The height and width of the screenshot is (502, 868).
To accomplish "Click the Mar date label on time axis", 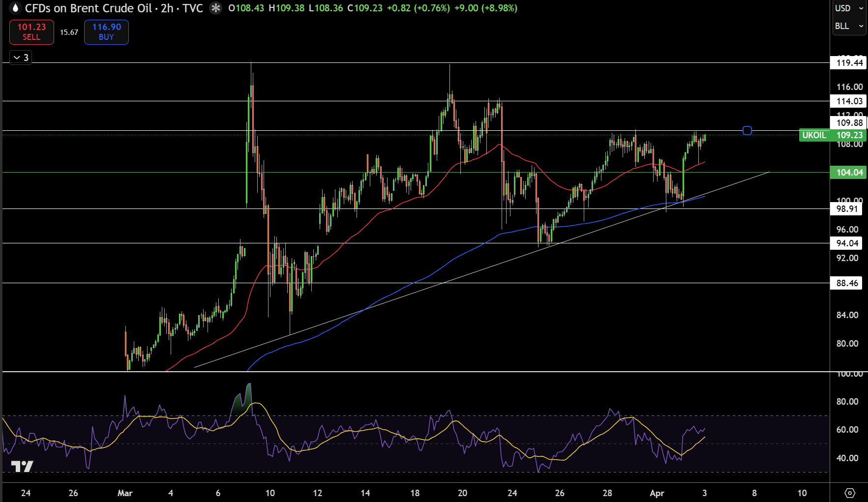I will 125,493.
